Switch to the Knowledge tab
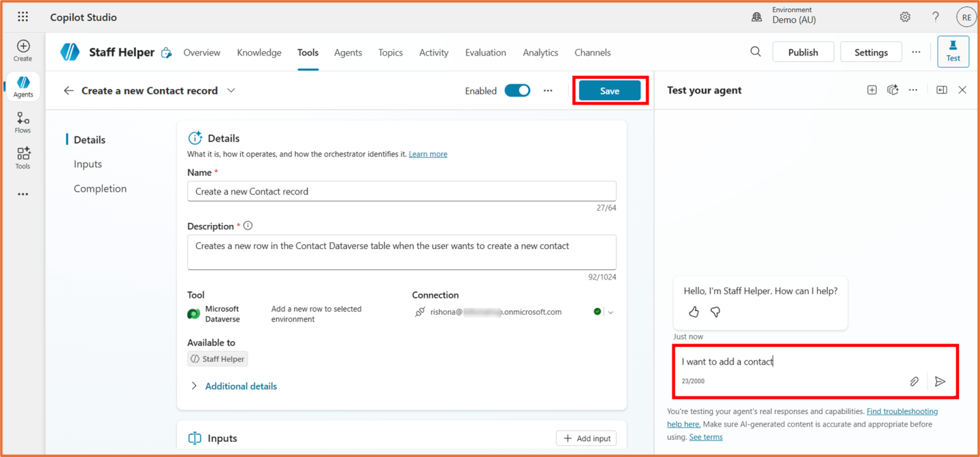Viewport: 980px width, 457px height. (259, 52)
